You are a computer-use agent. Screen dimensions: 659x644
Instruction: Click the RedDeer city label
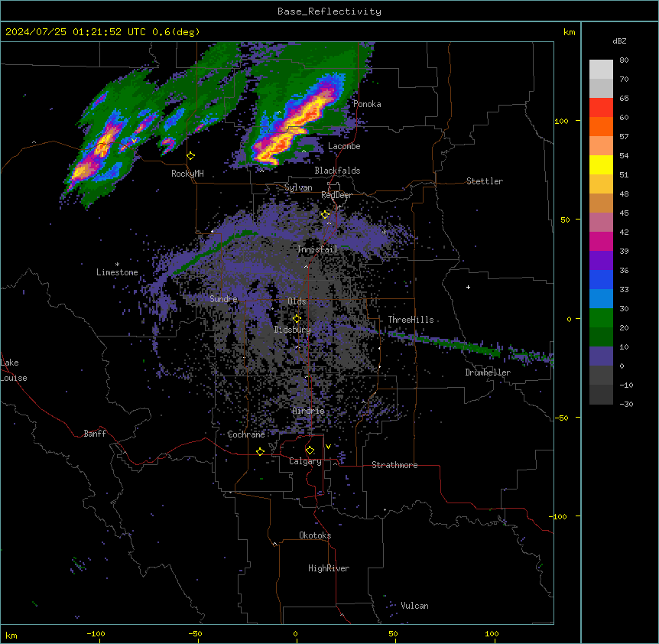tap(337, 195)
